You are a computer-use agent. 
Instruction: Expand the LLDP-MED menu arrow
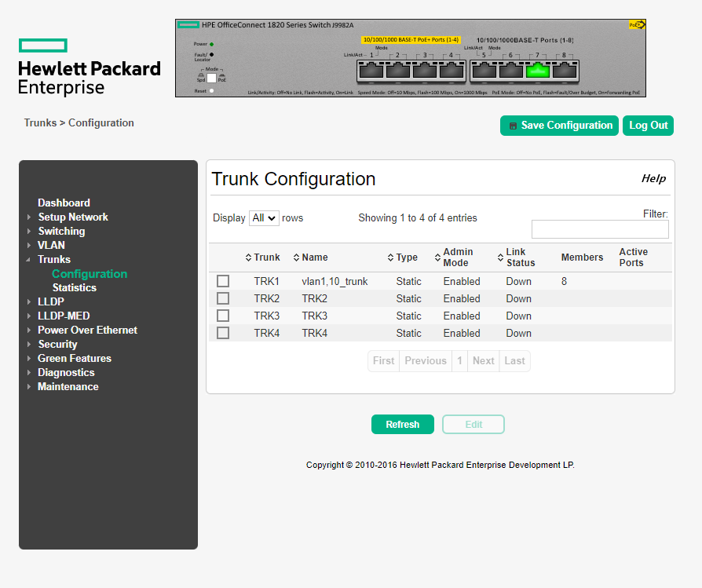[x=29, y=316]
